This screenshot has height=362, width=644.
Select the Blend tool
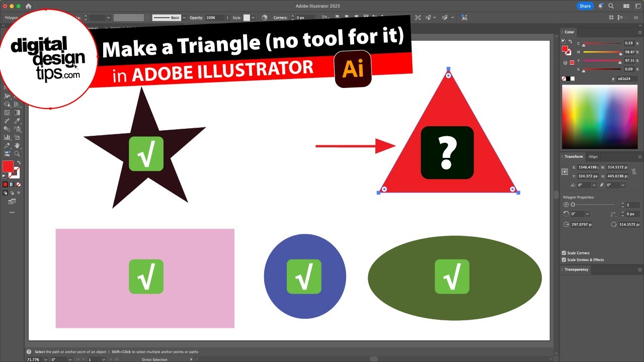point(7,129)
